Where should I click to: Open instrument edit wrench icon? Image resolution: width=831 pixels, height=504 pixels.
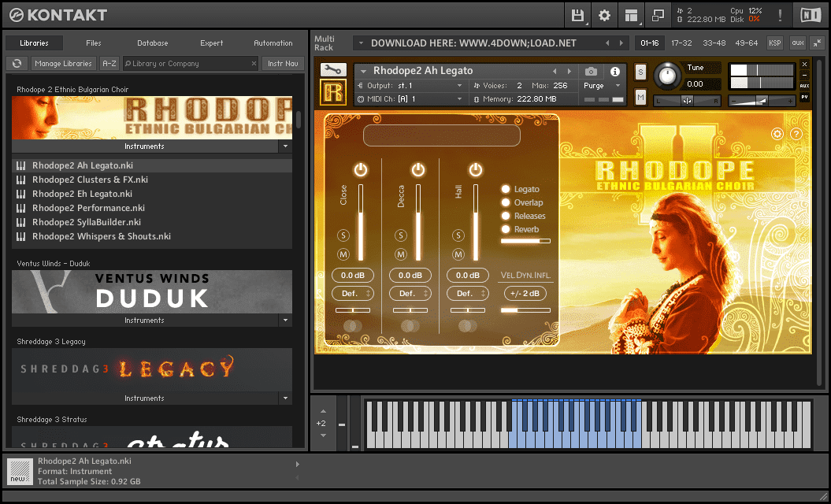[x=333, y=69]
